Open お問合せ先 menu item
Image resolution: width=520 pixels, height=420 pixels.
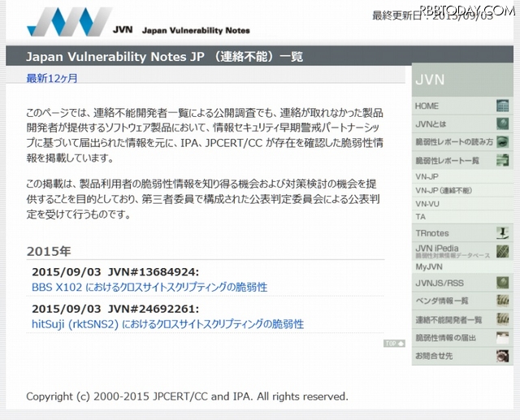462,356
